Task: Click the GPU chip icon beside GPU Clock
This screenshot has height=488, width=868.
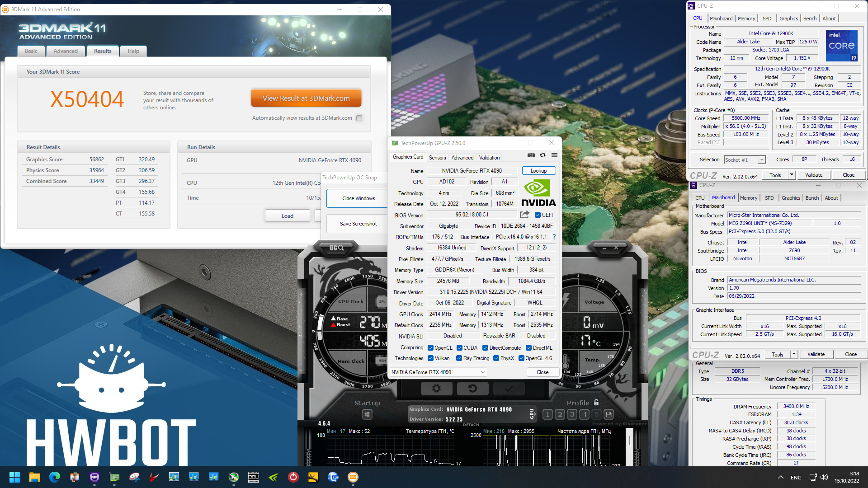Action: click(x=382, y=301)
